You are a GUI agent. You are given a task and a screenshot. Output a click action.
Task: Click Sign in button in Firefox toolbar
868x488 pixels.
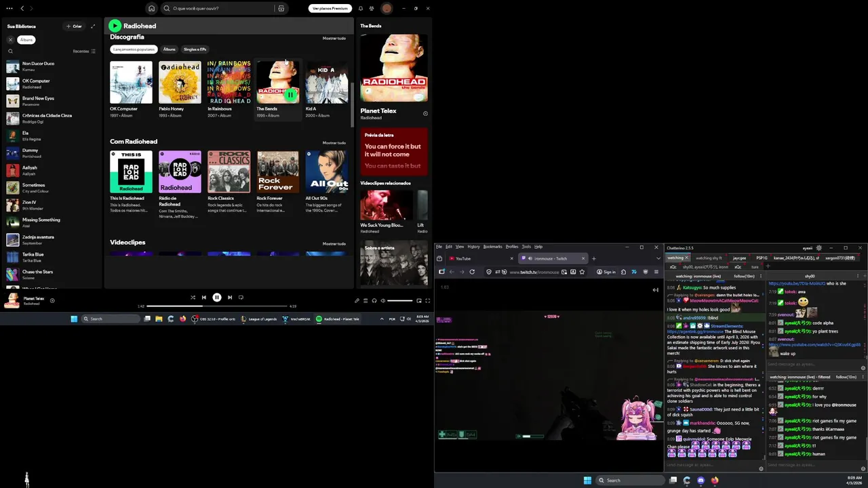tap(606, 272)
